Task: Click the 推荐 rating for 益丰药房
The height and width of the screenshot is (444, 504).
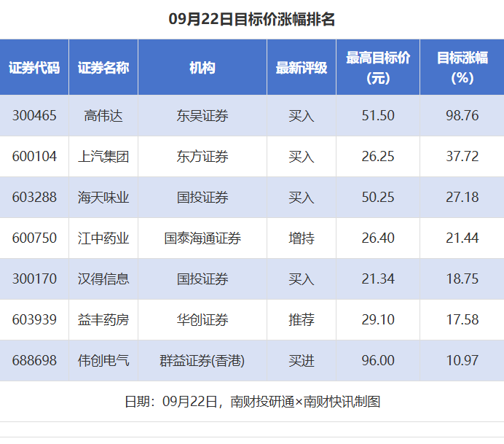Action: coord(301,320)
